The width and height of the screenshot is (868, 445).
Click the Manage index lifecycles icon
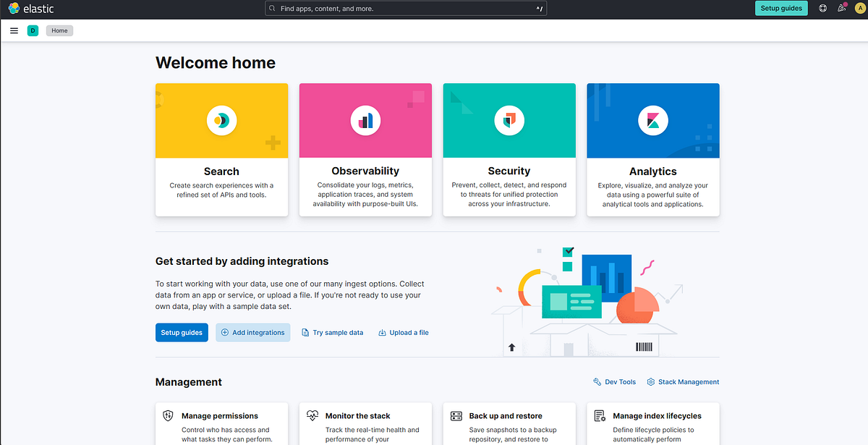(599, 415)
